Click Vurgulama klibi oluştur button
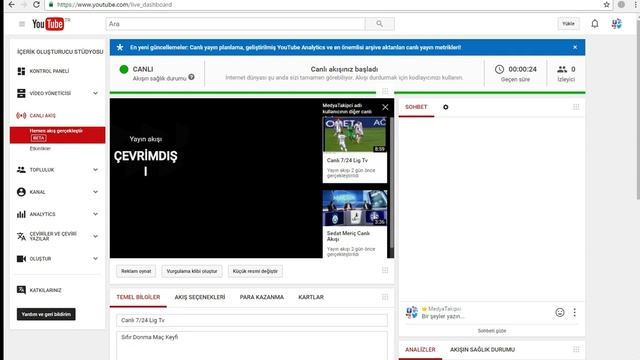The image size is (640, 360). tap(192, 271)
